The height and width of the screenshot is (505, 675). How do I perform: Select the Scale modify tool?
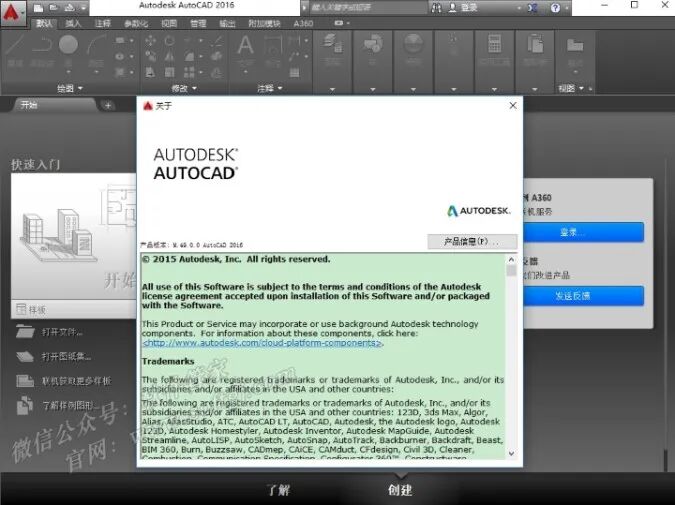170,72
